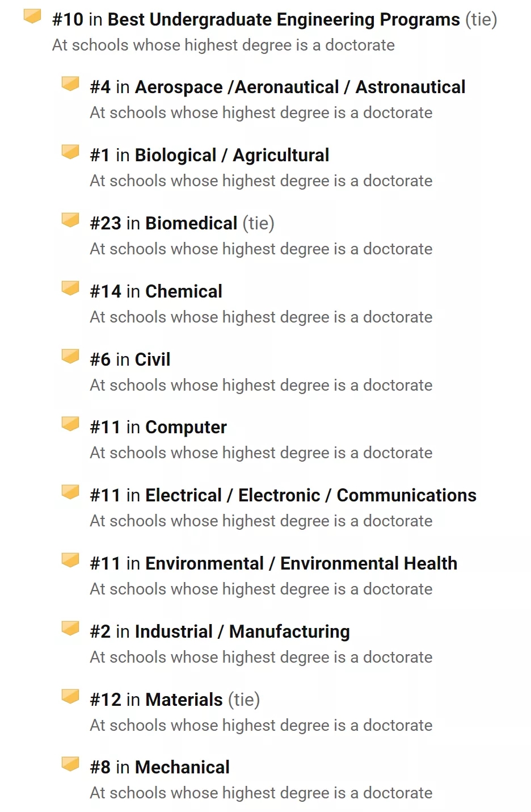The image size is (531, 812).
Task: Click the badge icon beside Best Undergraduate Engineering Programs
Action: tap(32, 16)
